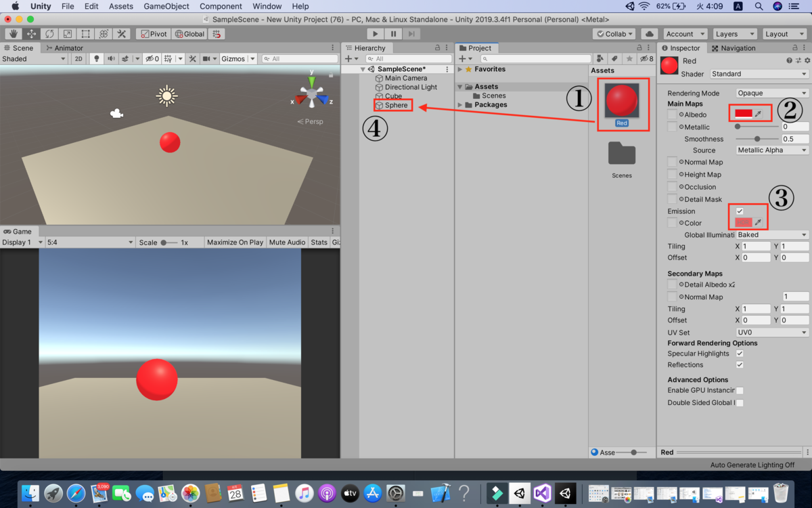Open Component editor tools icon in Scene bar
The image size is (812, 508).
192,59
